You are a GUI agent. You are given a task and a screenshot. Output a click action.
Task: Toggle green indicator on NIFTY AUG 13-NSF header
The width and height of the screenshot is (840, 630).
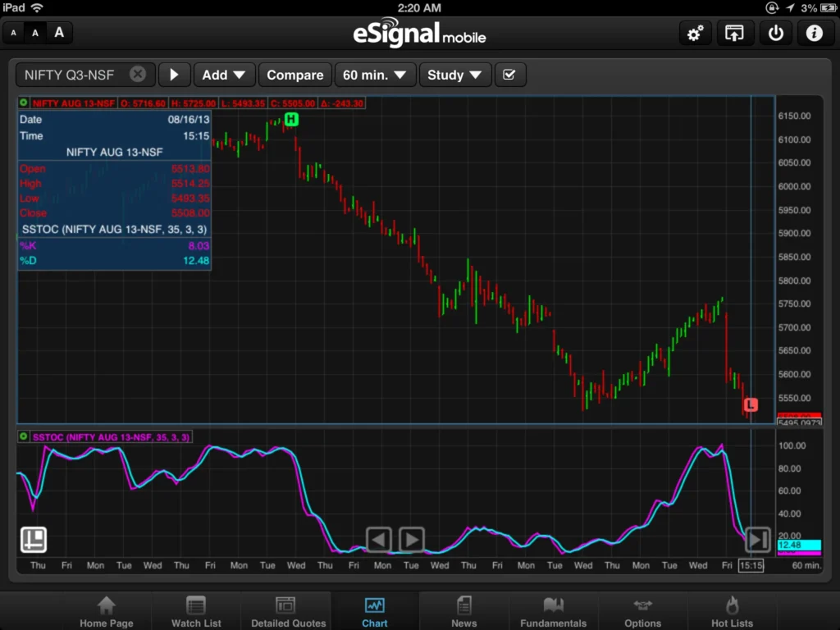coord(24,103)
